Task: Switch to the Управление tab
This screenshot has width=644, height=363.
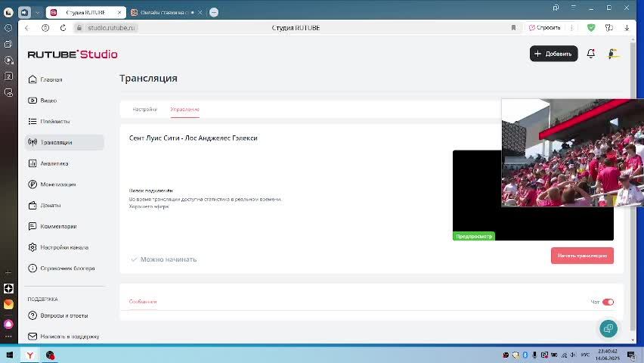Action: click(185, 110)
